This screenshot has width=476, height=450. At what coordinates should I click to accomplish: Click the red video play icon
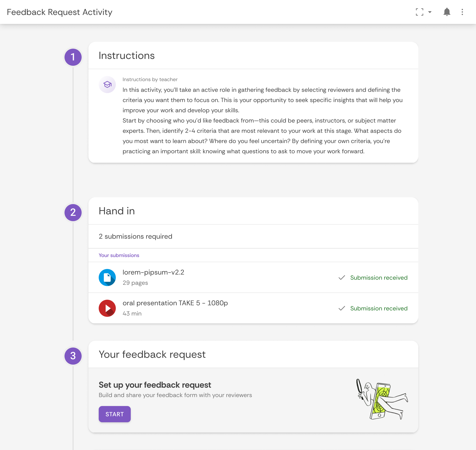tap(107, 308)
